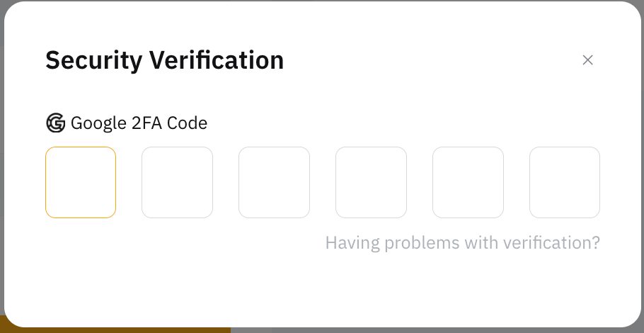This screenshot has height=333, width=644.
Task: Select the code box right of the highlighted one
Action: (177, 182)
